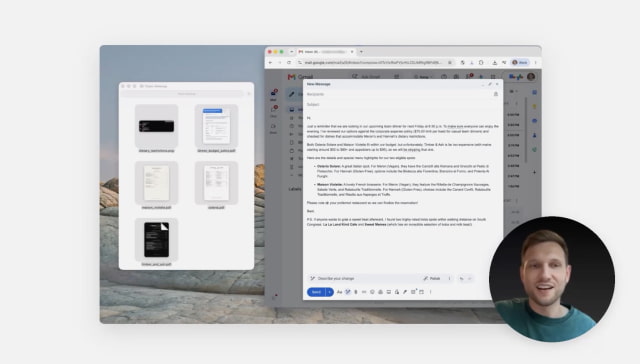This screenshot has width=640, height=364.
Task: Click the Help me write pencil icon
Action: [348, 292]
